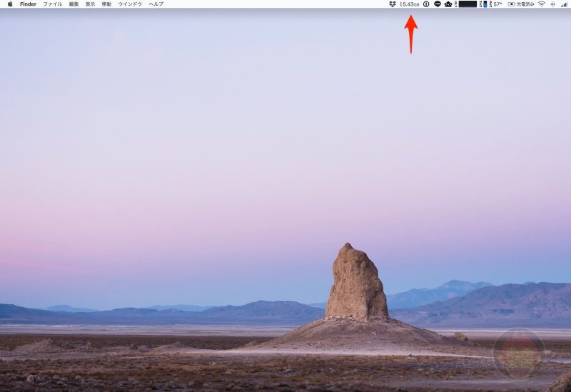The height and width of the screenshot is (392, 571).
Task: Click the 57° temperature reading
Action: [496, 4]
